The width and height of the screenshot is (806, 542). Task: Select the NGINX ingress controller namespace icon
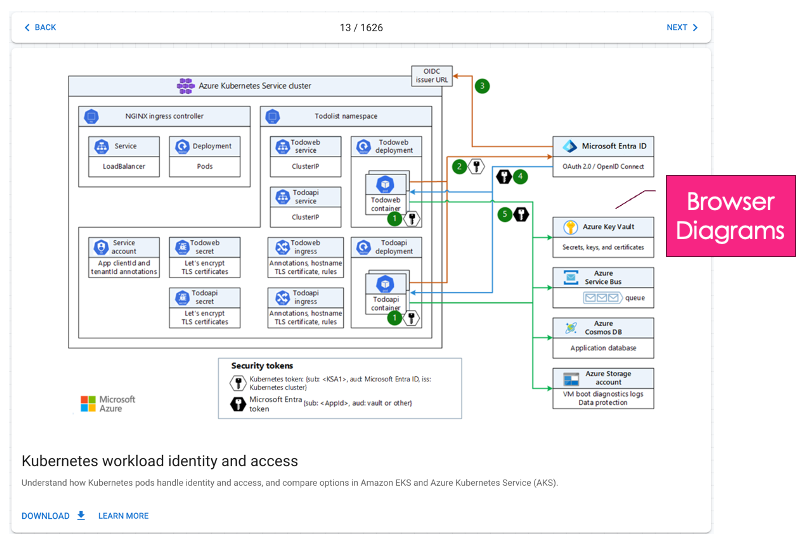[x=91, y=117]
